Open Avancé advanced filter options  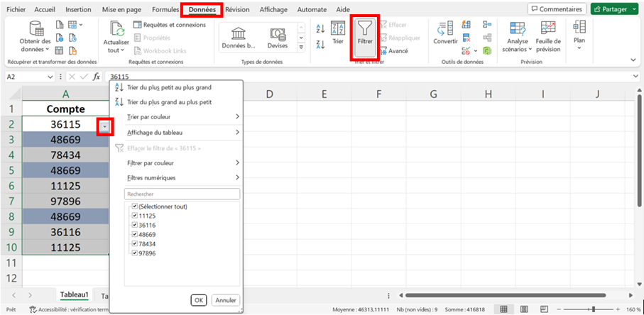tap(394, 51)
